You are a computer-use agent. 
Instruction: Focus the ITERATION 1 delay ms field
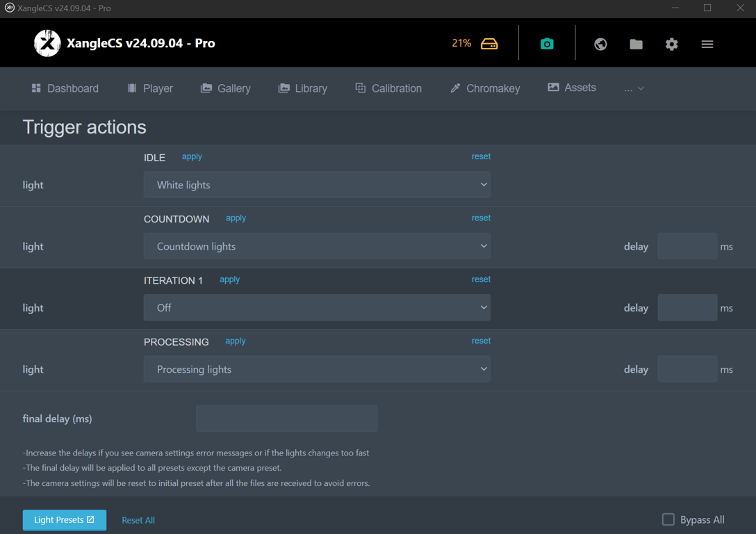[687, 308]
